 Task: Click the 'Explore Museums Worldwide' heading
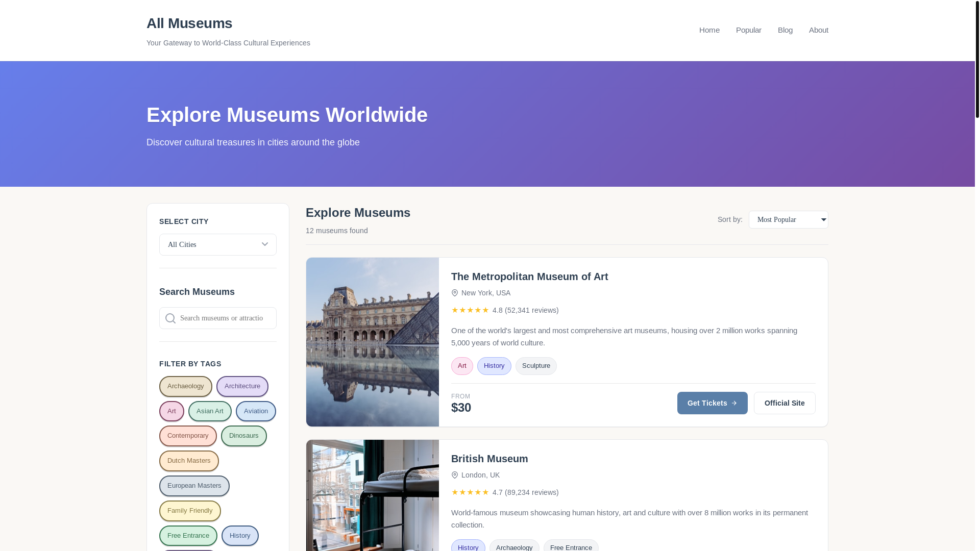tap(287, 115)
